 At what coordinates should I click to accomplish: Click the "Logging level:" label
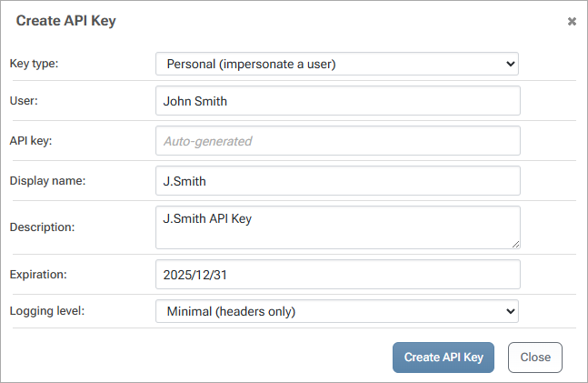pyautogui.click(x=46, y=311)
